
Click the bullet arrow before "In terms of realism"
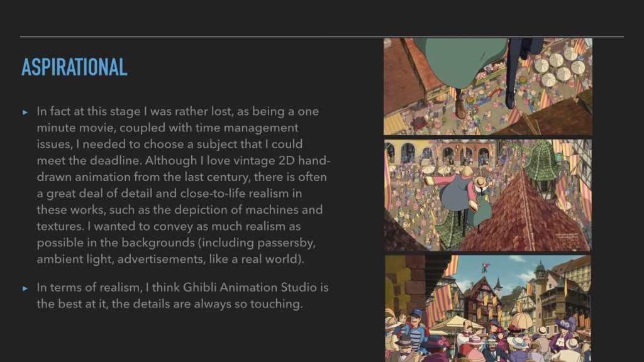25,288
